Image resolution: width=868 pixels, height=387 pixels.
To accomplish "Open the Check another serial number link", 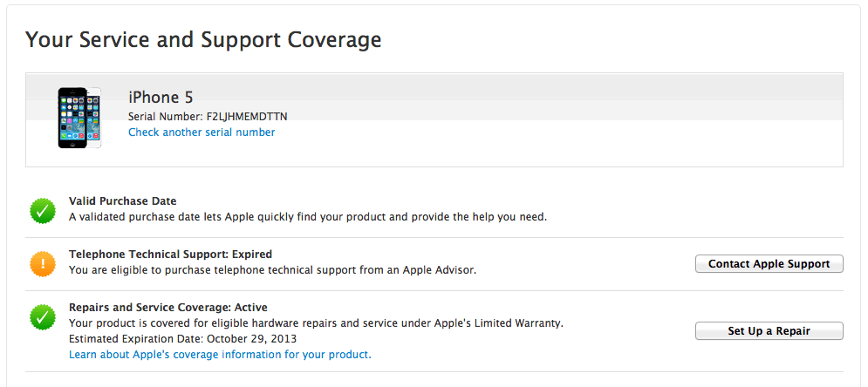I will click(202, 132).
